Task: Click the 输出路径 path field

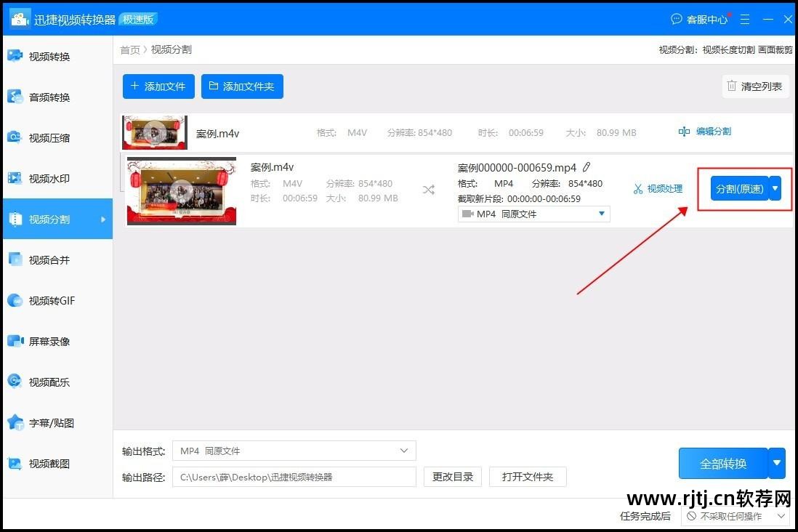Action: 294,477
